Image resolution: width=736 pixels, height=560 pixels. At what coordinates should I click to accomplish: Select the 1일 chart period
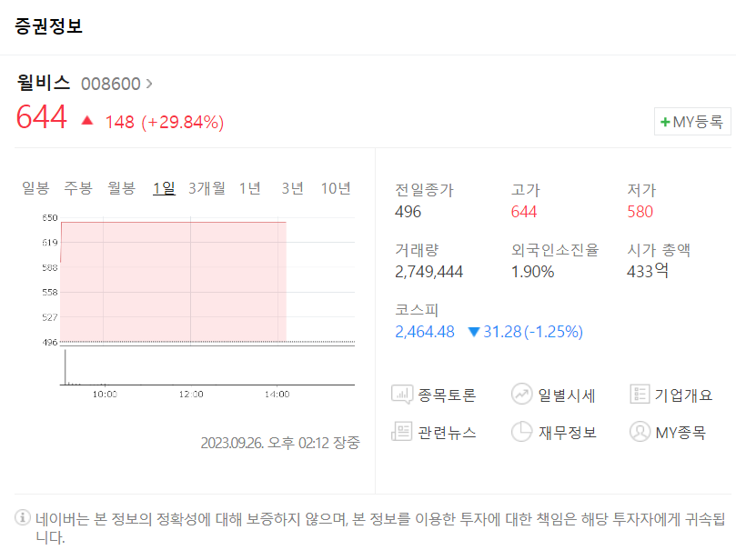click(165, 188)
